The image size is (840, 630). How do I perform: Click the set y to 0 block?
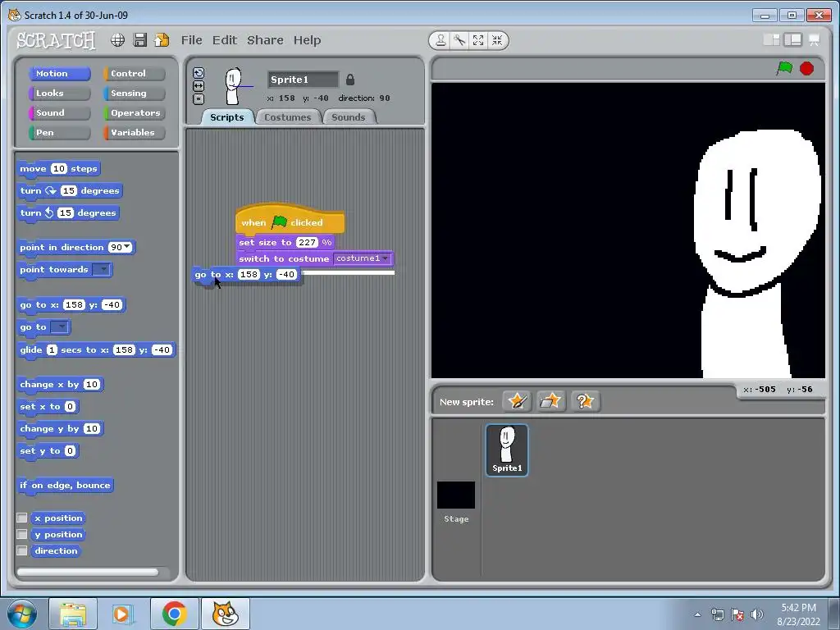pos(48,451)
